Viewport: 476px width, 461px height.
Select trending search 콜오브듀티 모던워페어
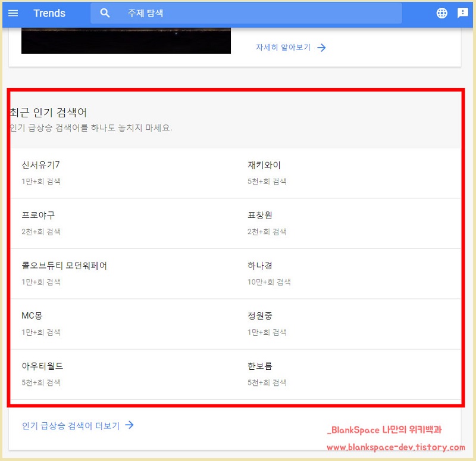[64, 266]
